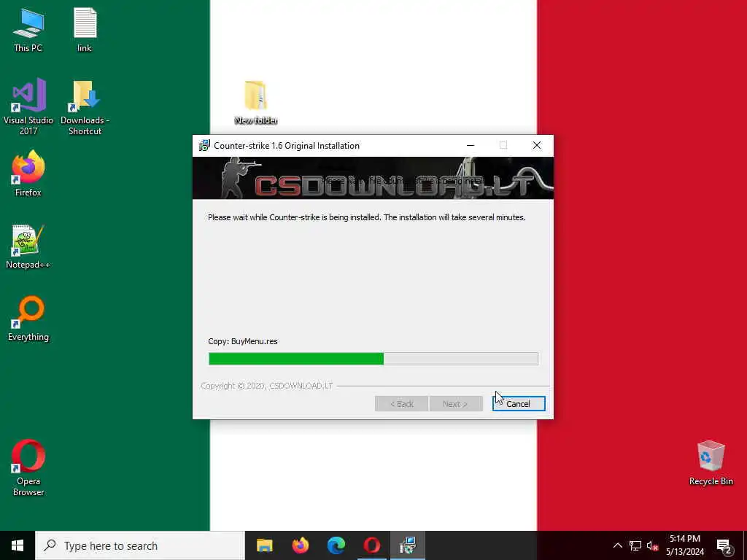Select the Opera Browser desktop shortcut

[28, 467]
